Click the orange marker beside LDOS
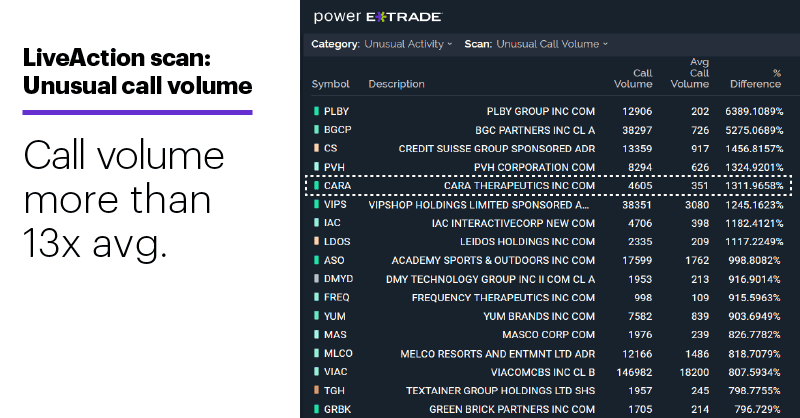The height and width of the screenshot is (418, 800). [x=316, y=241]
